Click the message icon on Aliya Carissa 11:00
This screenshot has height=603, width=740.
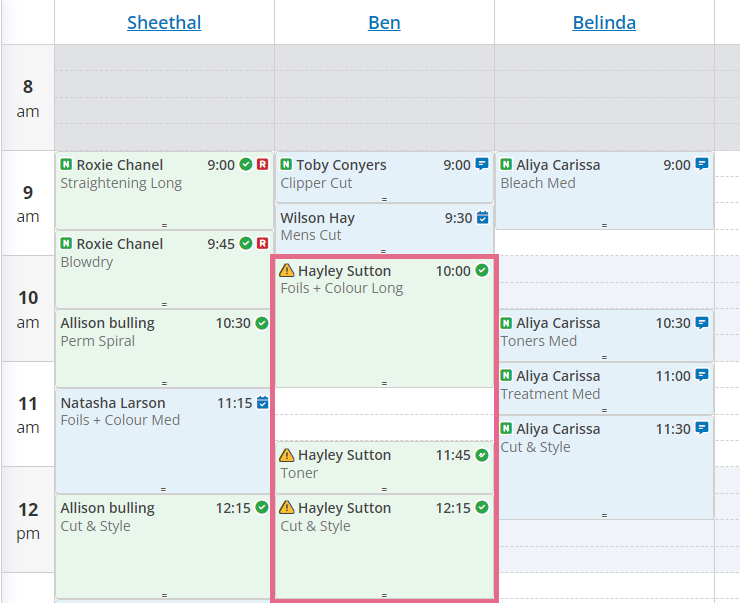tap(702, 376)
